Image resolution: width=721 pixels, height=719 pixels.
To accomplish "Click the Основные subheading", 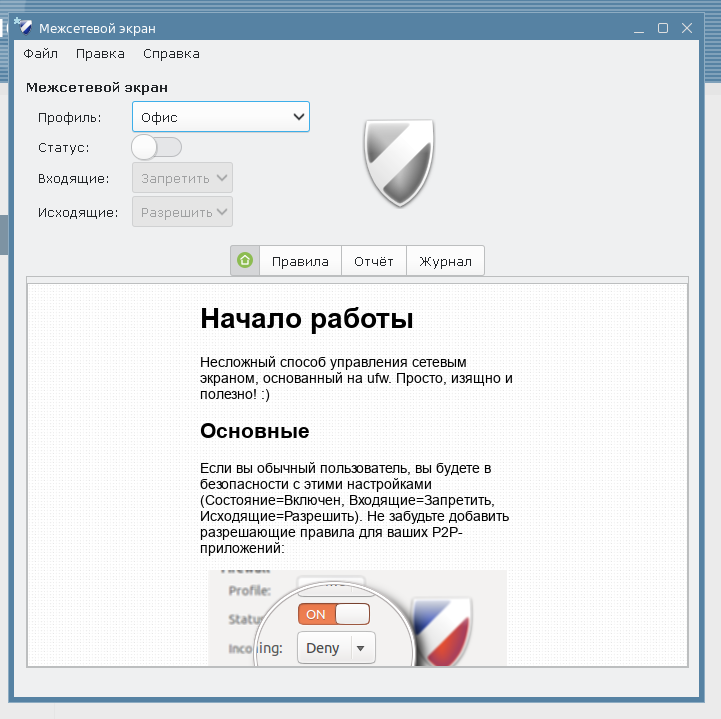I will pyautogui.click(x=255, y=431).
